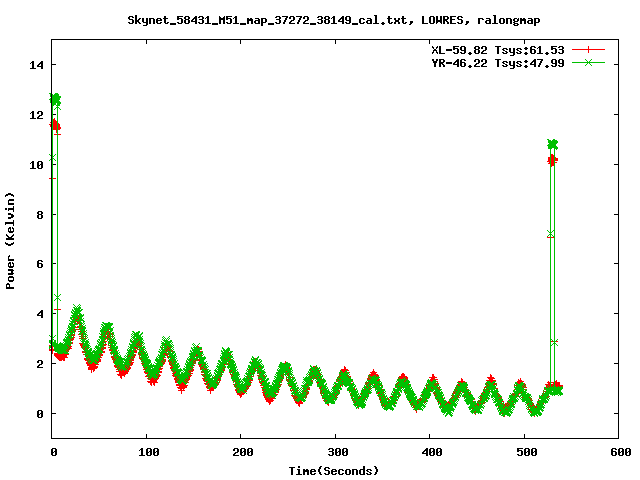Viewport: 640px width, 480px height.
Task: Click the green starting calibration cluster near 12.6 Kelvin
Action: [55, 99]
